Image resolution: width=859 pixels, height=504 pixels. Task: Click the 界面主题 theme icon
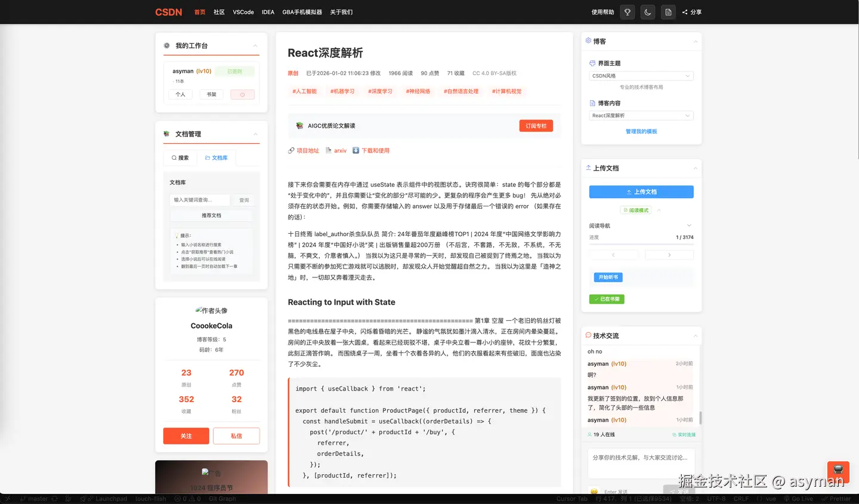click(x=592, y=63)
